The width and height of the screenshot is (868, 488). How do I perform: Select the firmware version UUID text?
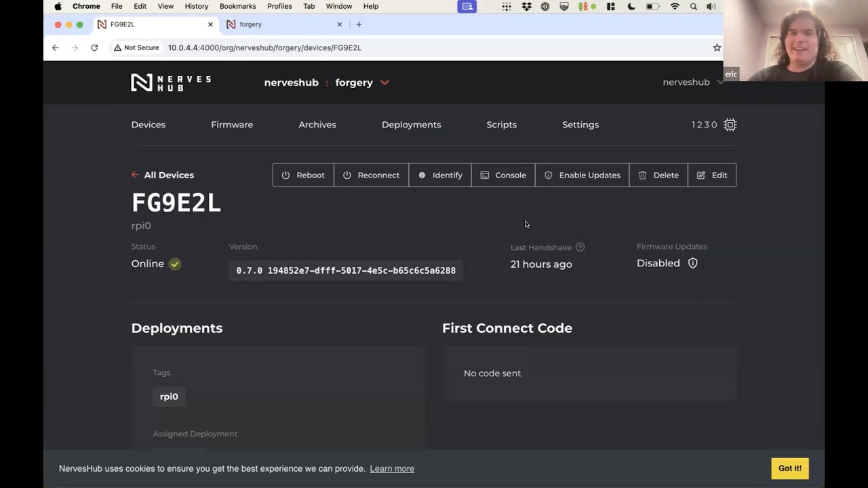point(361,270)
